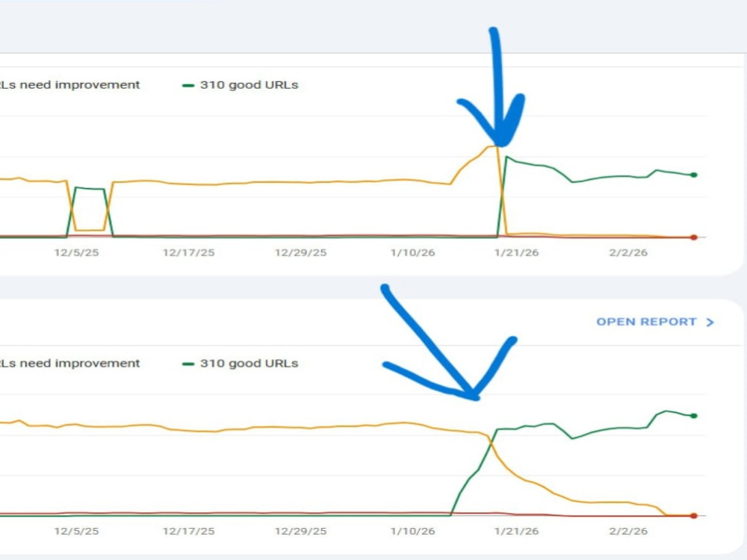Toggle 'need improvement' legend in lower chart
This screenshot has height=560, width=747.
tap(70, 364)
